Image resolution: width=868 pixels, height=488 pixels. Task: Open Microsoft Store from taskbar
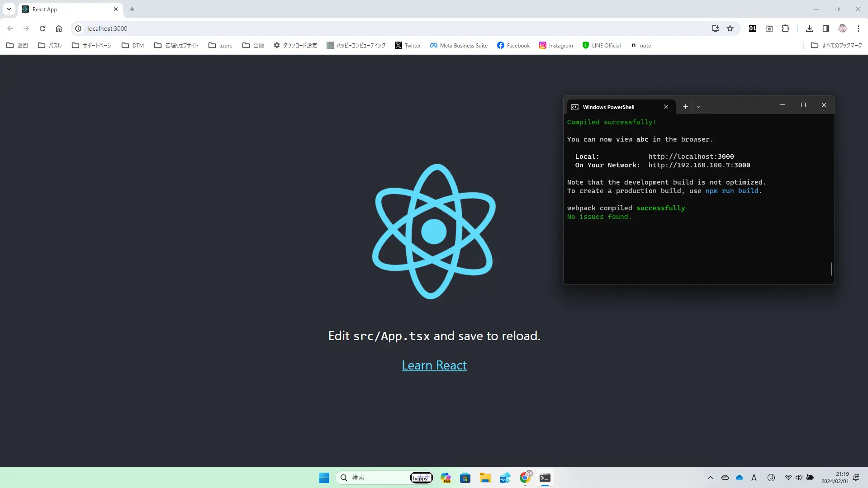[465, 478]
